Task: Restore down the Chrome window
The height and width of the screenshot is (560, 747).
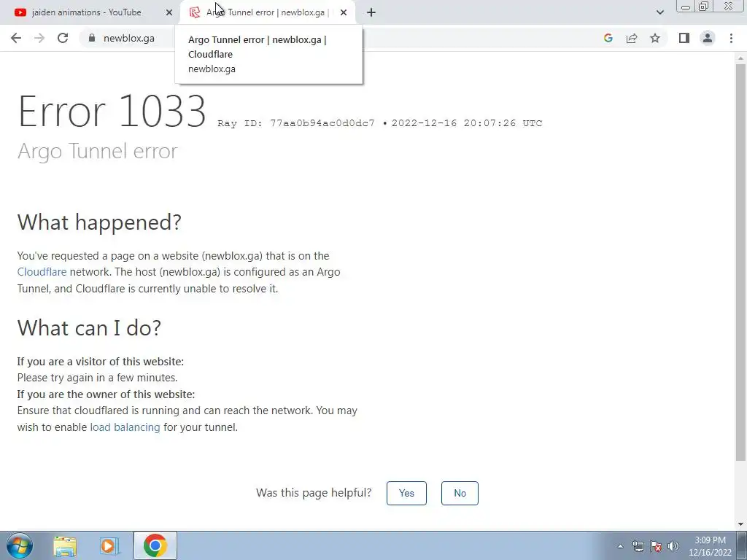Action: pos(704,7)
